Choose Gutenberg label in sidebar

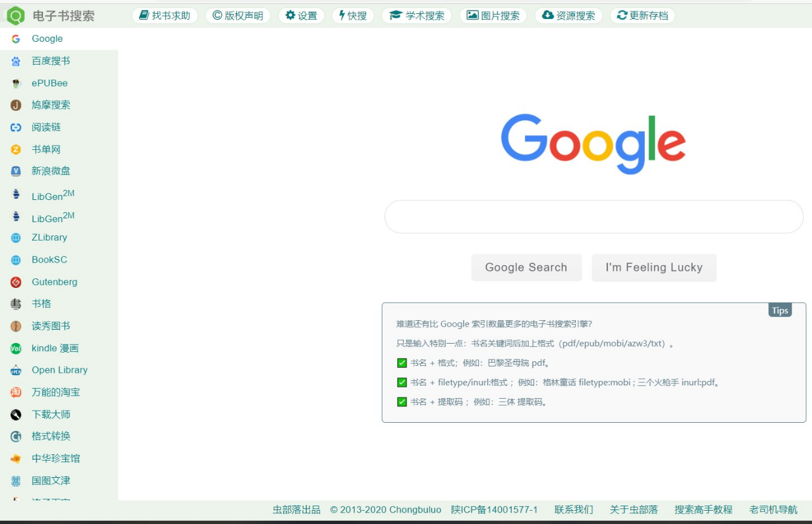tap(54, 282)
